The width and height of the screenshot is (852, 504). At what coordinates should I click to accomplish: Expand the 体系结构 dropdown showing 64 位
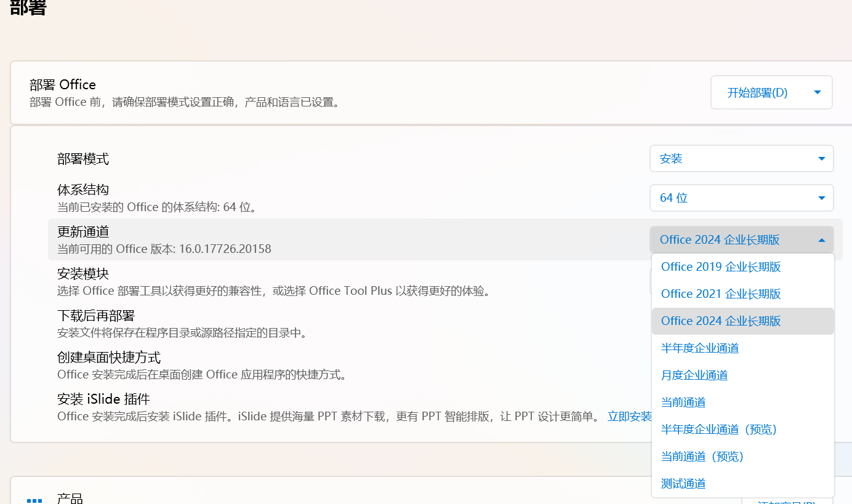point(741,198)
